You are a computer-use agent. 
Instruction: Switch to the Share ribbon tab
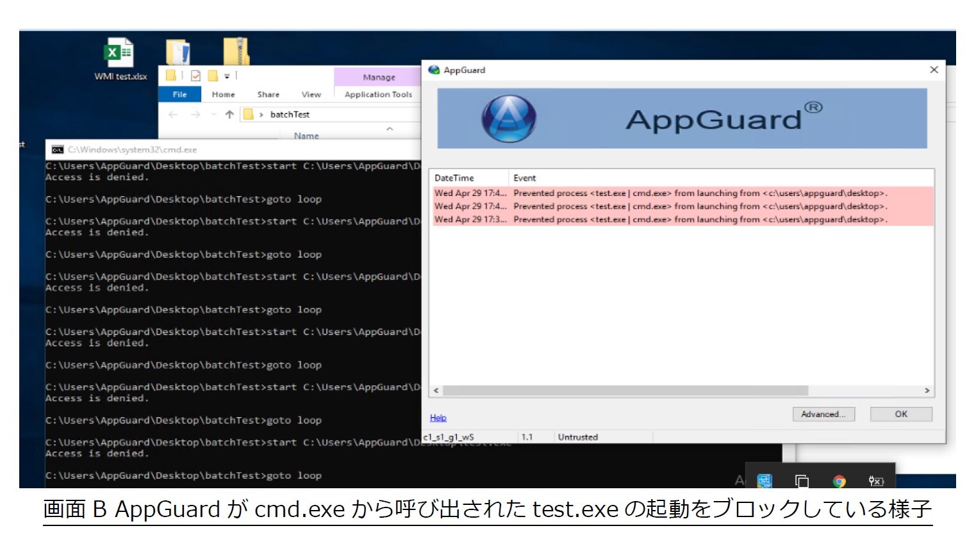(268, 94)
